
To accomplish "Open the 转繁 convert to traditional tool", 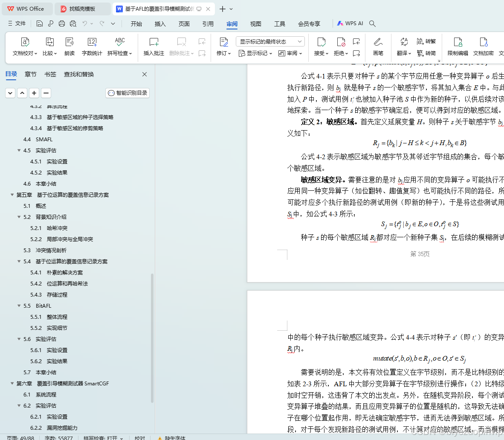I will coord(426,41).
